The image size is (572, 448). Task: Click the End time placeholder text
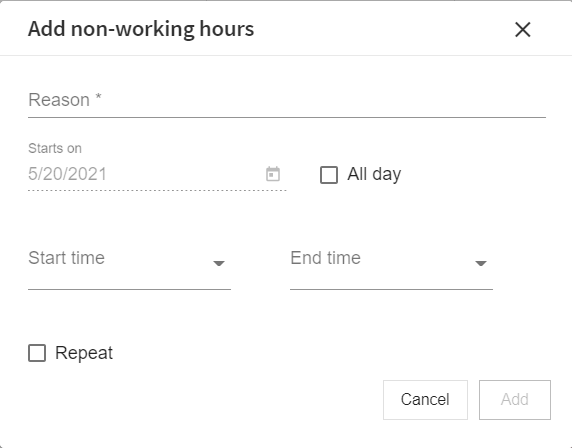(x=325, y=258)
